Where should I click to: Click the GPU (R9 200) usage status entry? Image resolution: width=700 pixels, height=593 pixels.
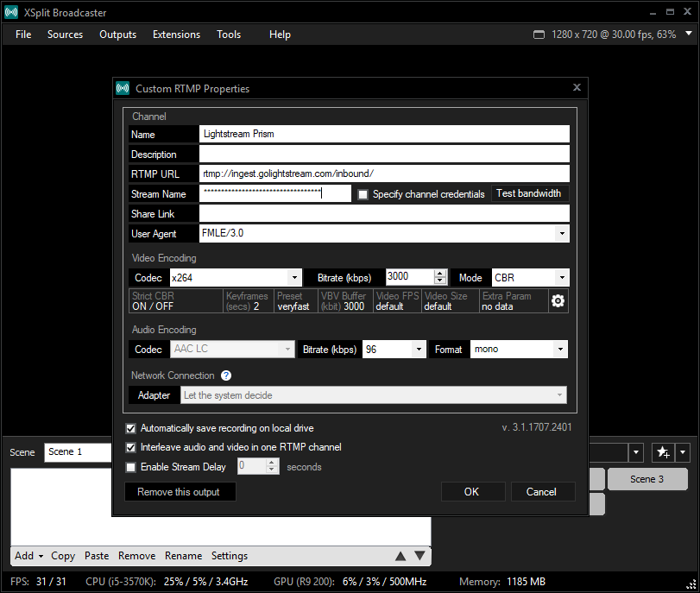click(350, 582)
